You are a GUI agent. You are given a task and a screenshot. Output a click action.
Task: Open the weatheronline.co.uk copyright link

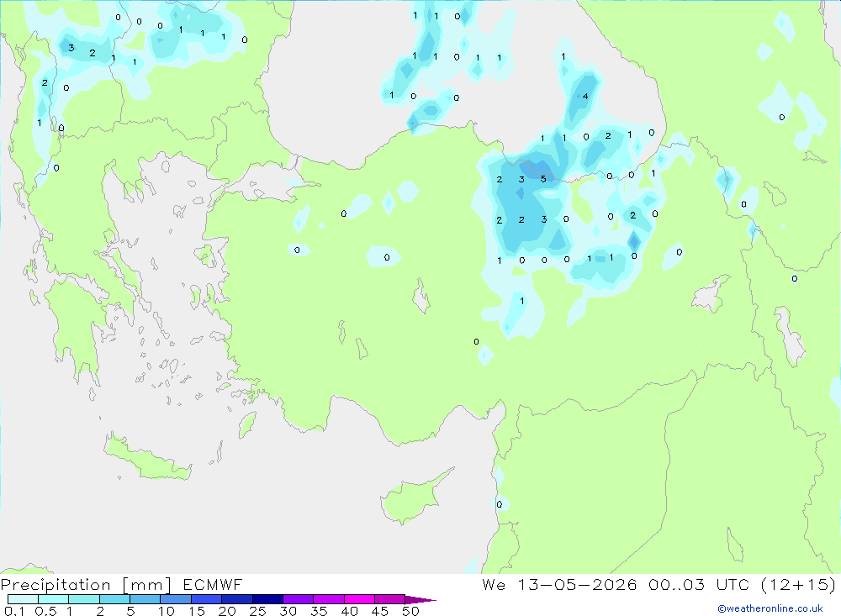(x=770, y=608)
